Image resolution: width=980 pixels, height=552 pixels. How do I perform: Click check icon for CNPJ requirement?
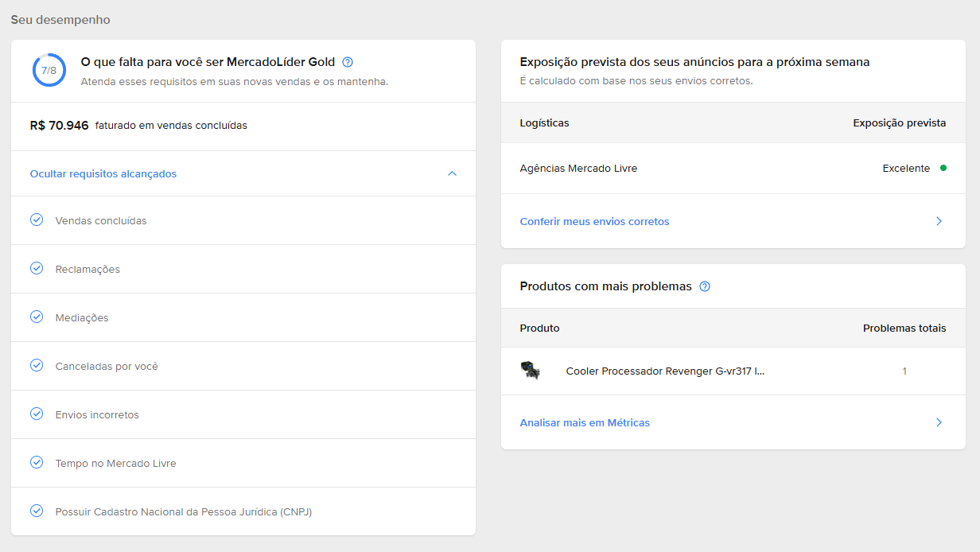pyautogui.click(x=37, y=511)
